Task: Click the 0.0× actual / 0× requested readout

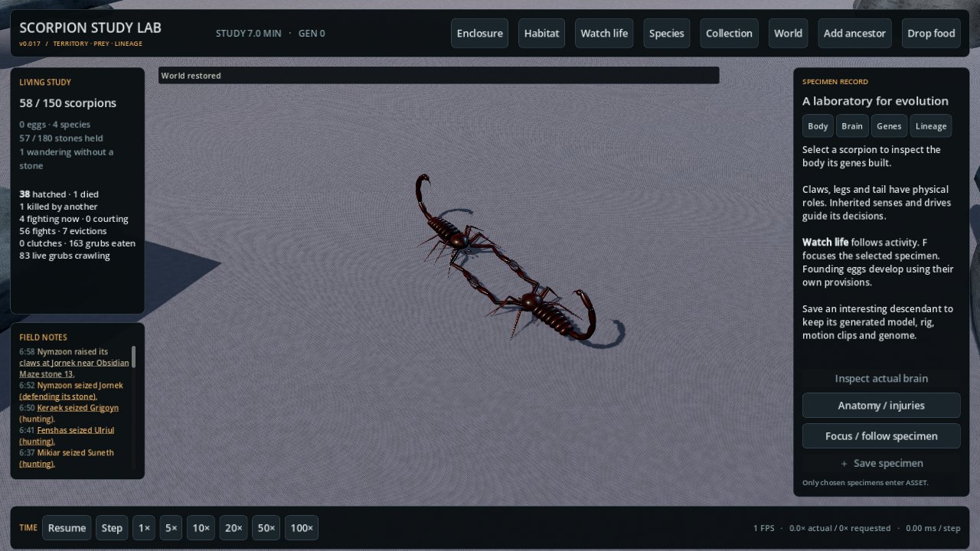Action: (840, 528)
